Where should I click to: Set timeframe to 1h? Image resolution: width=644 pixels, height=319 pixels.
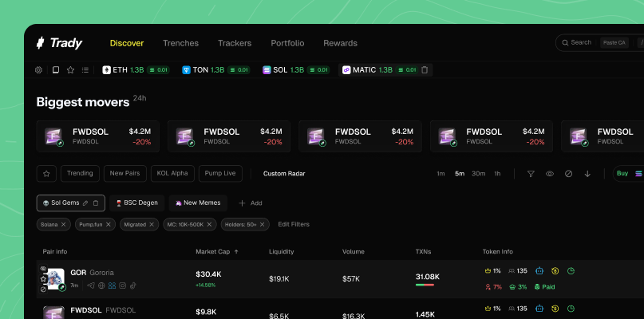(497, 174)
